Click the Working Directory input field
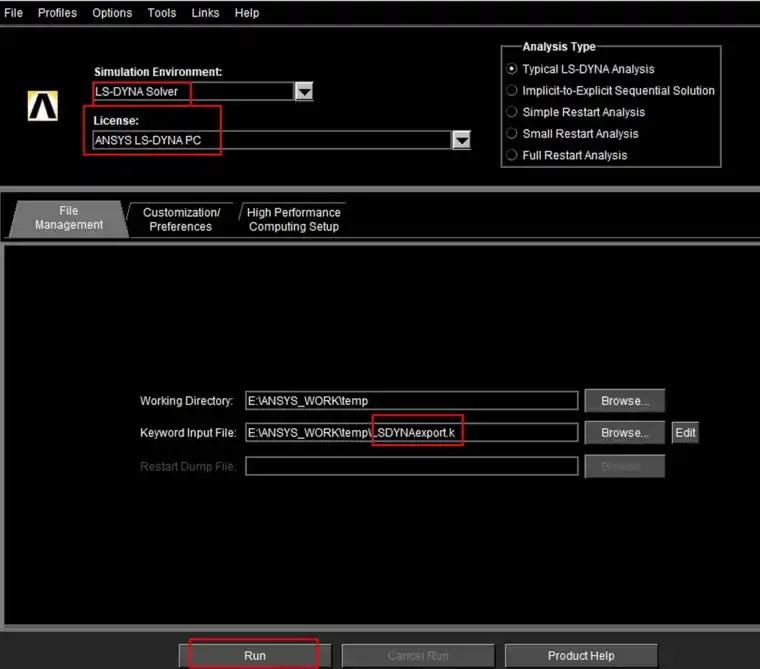The image size is (760, 669). click(x=412, y=401)
